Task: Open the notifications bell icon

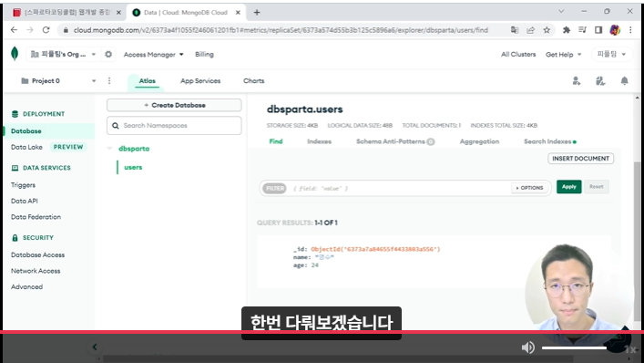Action: point(624,81)
